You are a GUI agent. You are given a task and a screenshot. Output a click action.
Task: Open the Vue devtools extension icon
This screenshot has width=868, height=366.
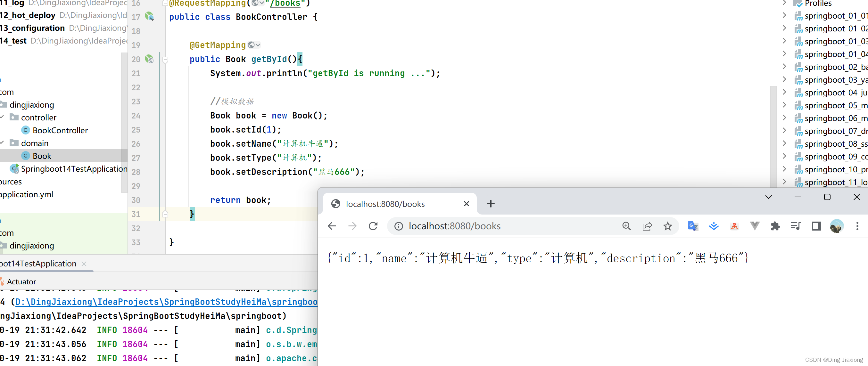point(755,226)
